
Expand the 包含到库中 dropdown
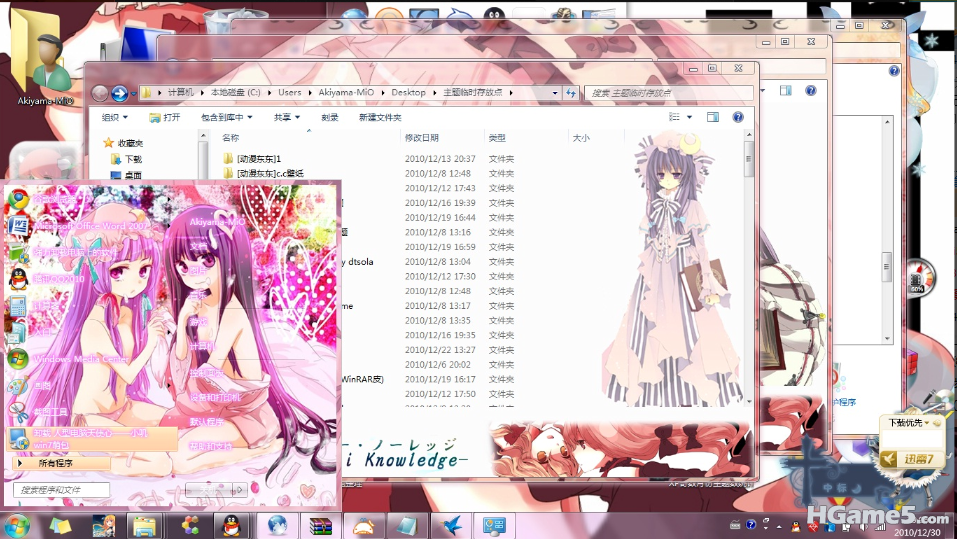point(226,117)
